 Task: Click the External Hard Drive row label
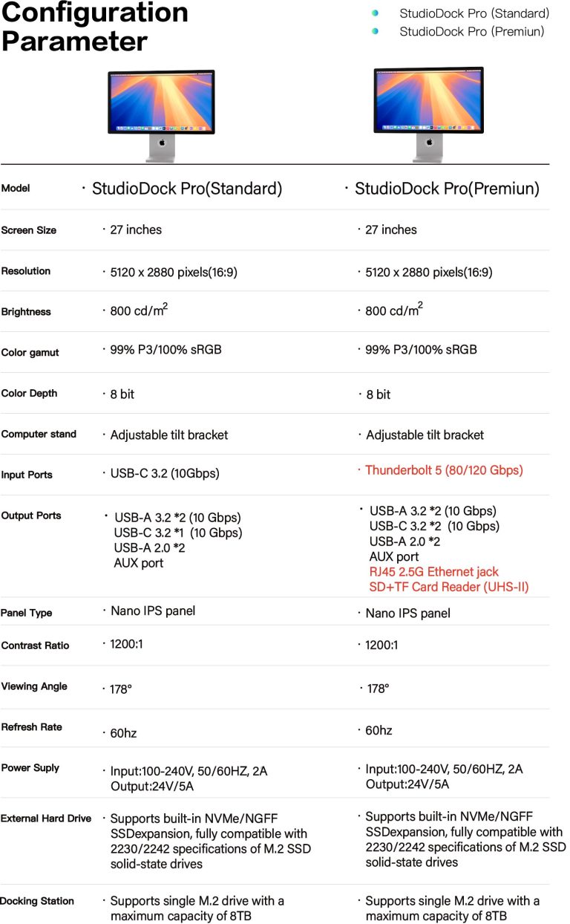click(46, 819)
